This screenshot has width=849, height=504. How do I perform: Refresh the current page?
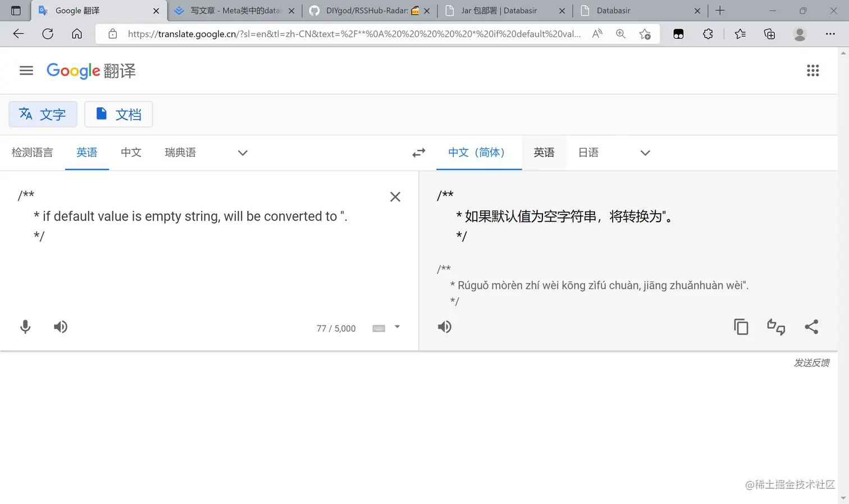coord(48,34)
